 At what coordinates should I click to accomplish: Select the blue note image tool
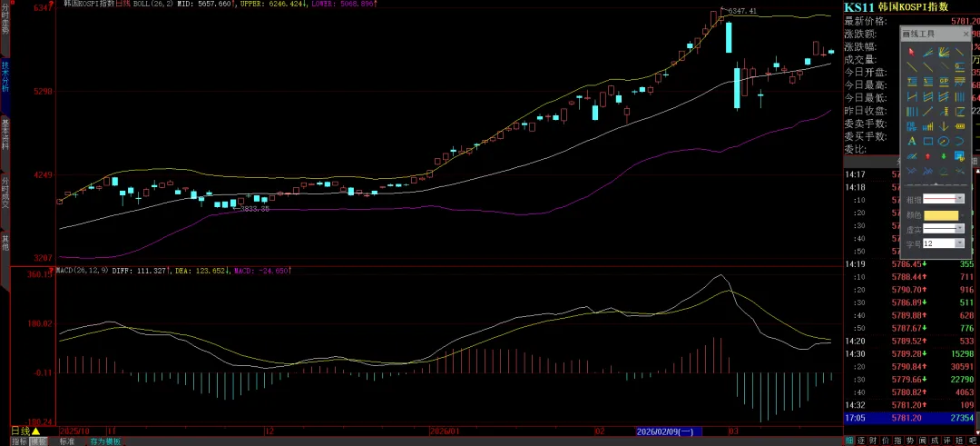(959, 155)
